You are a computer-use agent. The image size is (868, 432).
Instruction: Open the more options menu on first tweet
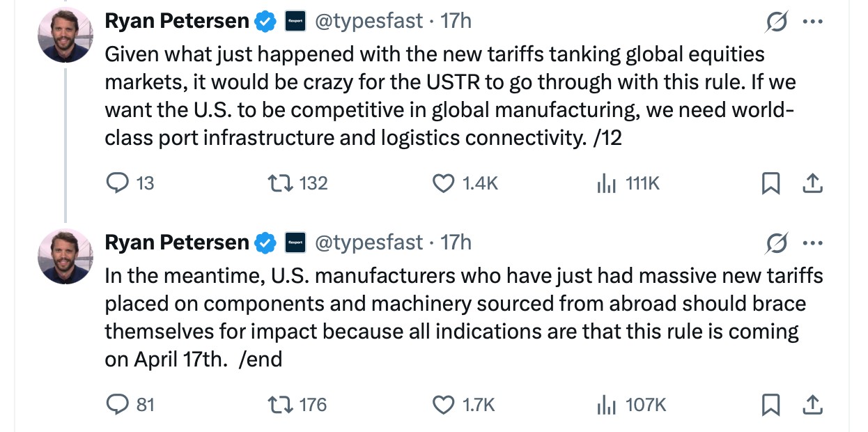coord(812,22)
